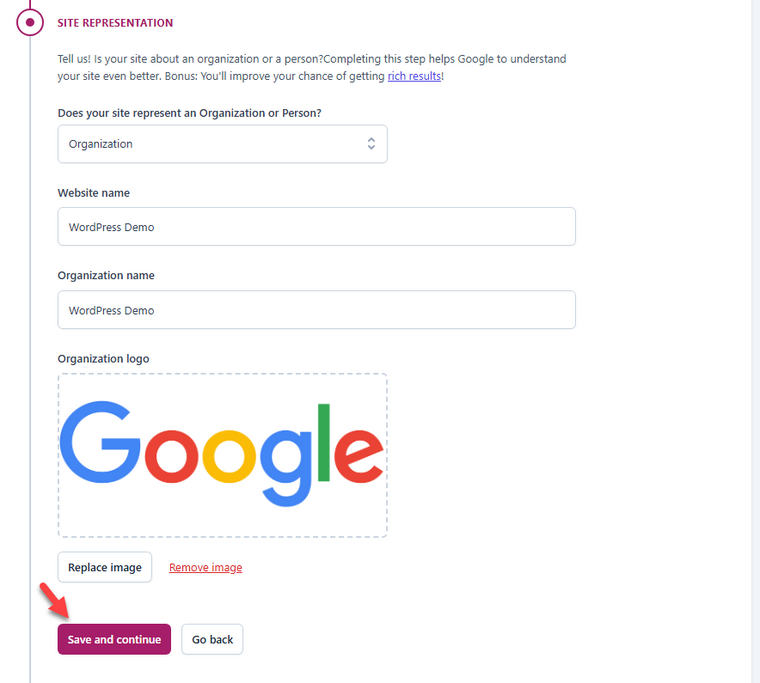Click the Remove image link
This screenshot has height=683, width=760.
click(x=206, y=567)
